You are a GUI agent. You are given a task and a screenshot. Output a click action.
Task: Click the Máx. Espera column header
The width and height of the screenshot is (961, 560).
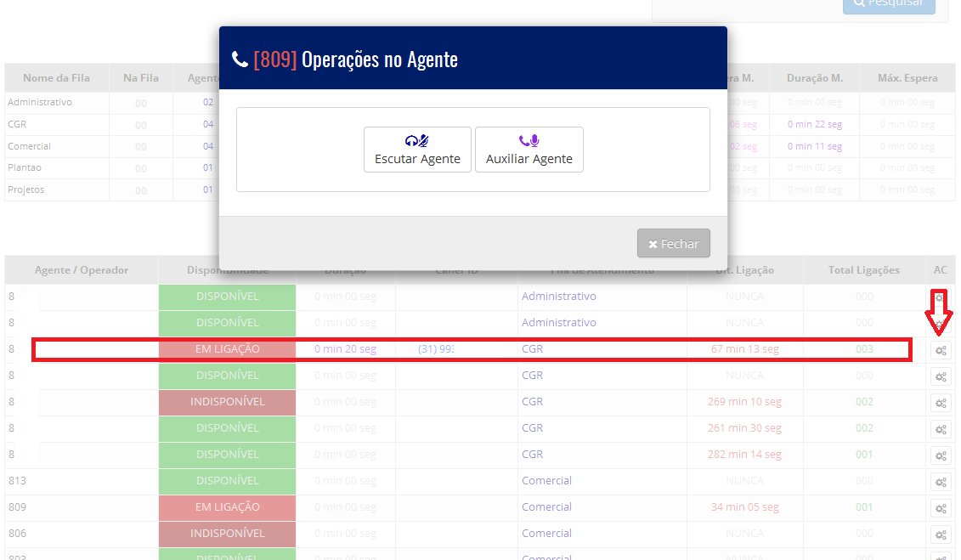pyautogui.click(x=907, y=78)
